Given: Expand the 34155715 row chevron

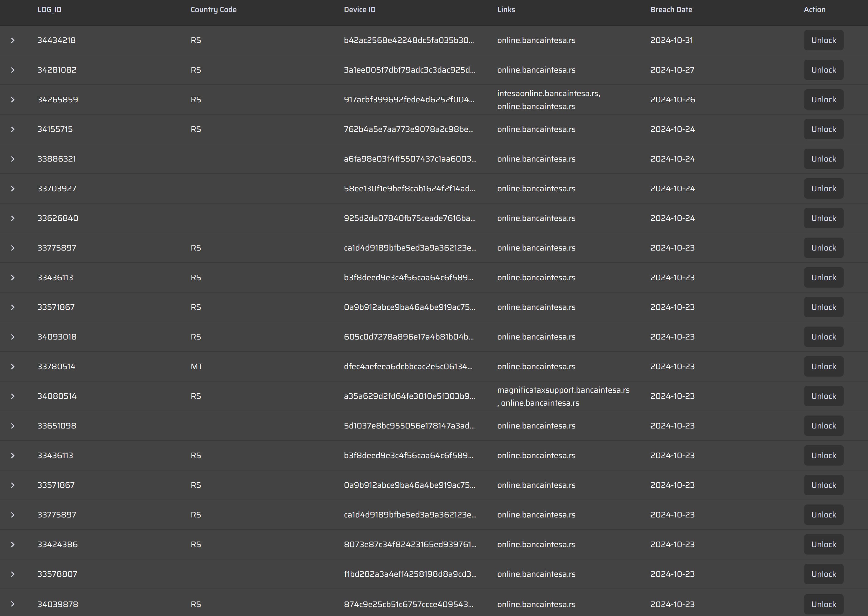Looking at the screenshot, I should (13, 129).
